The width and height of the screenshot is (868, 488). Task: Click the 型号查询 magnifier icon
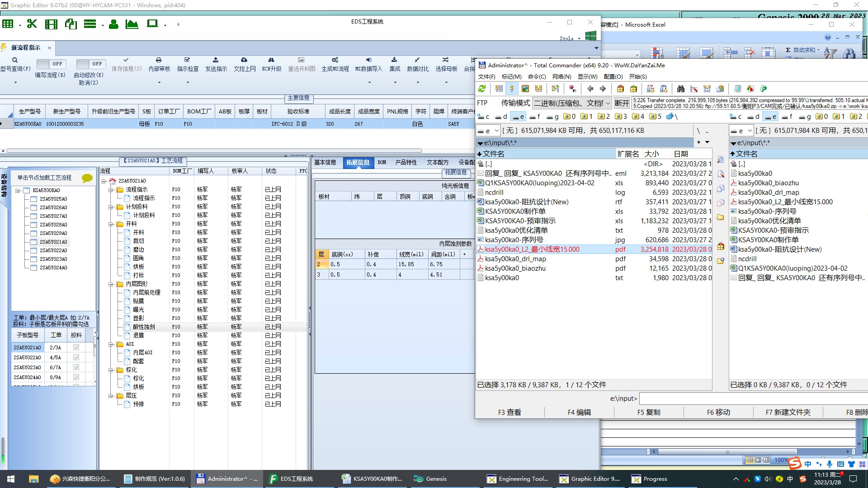click(15, 60)
